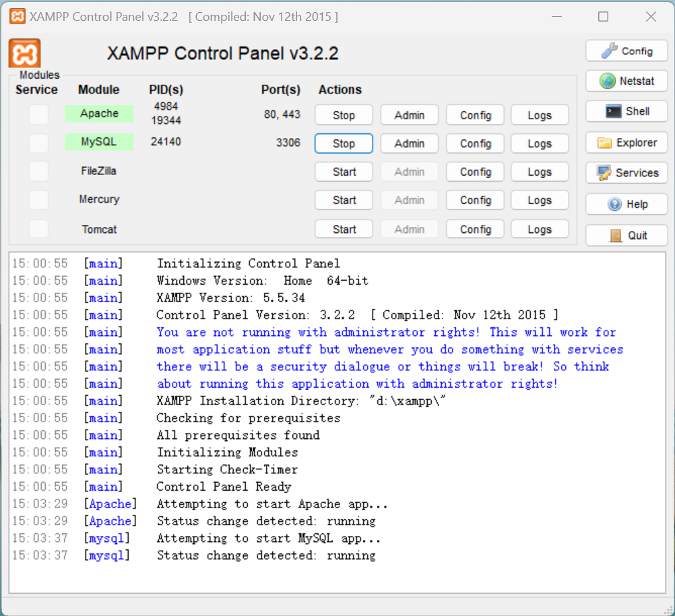The width and height of the screenshot is (675, 616).
Task: Toggle Tomcat service checkbox
Action: pos(39,228)
